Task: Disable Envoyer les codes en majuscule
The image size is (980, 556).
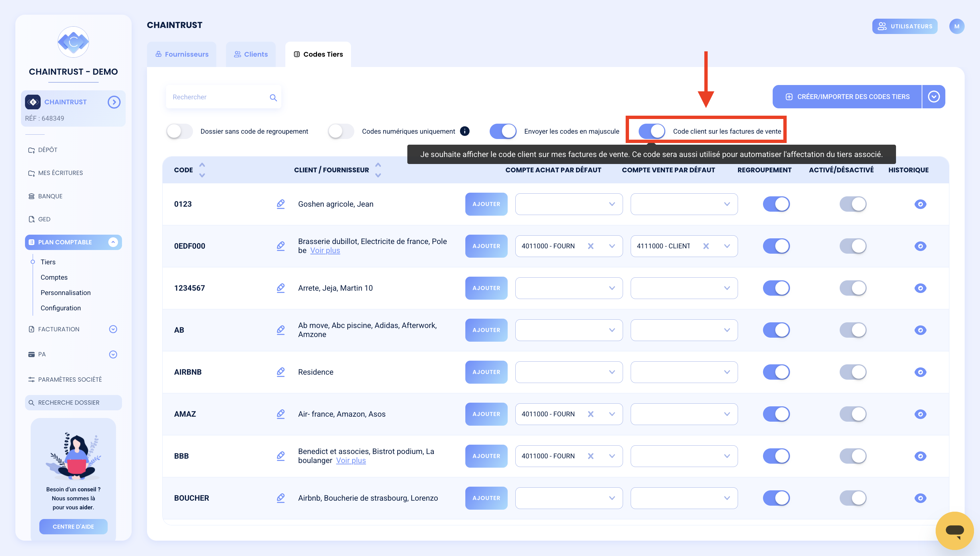Action: (x=503, y=131)
